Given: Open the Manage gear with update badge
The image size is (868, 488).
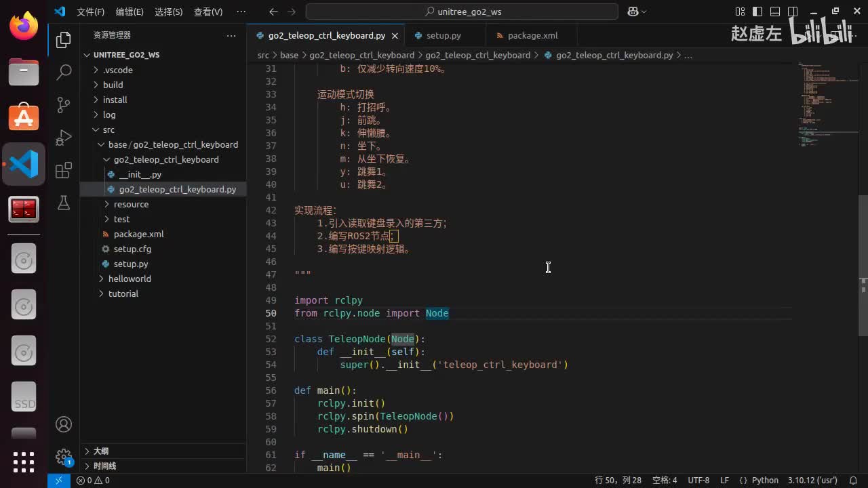Looking at the screenshot, I should click(x=64, y=457).
